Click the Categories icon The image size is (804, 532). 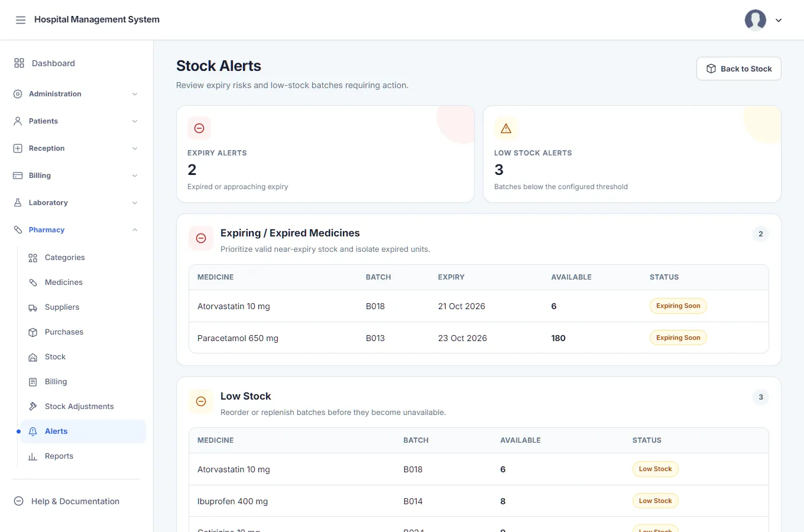pyautogui.click(x=33, y=258)
